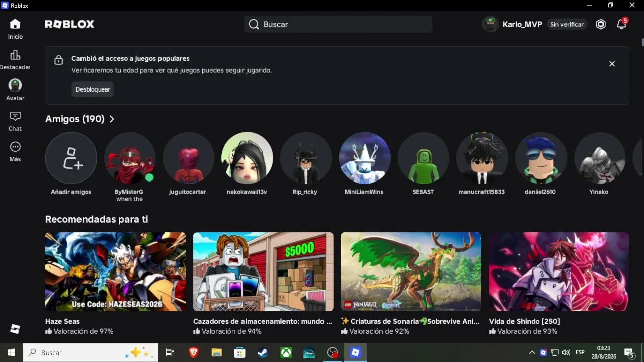Click the Añadir amigos button
Viewport: 644px width, 362px height.
point(71,158)
